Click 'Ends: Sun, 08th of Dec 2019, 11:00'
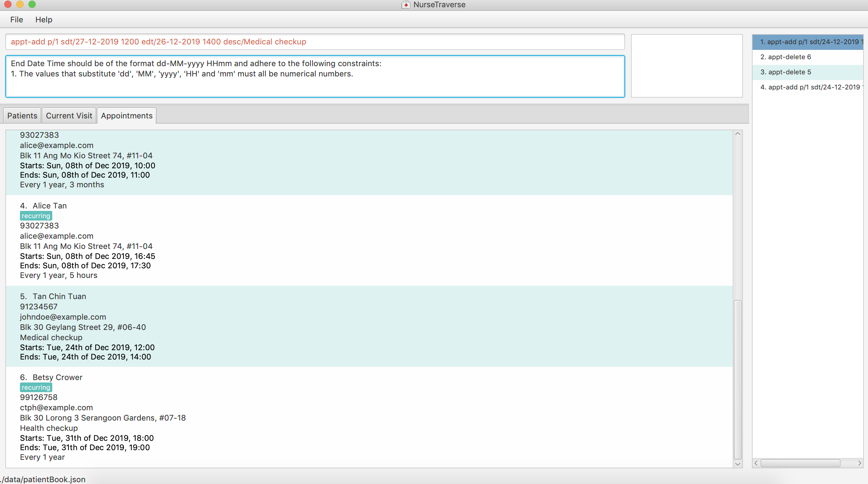 tap(85, 175)
